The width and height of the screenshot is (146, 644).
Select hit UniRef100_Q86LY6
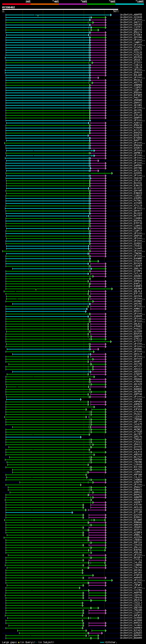click(x=131, y=268)
